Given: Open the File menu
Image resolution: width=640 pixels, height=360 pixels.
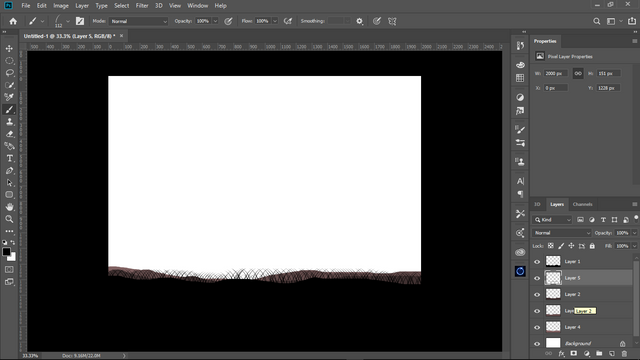Looking at the screenshot, I should (x=26, y=6).
